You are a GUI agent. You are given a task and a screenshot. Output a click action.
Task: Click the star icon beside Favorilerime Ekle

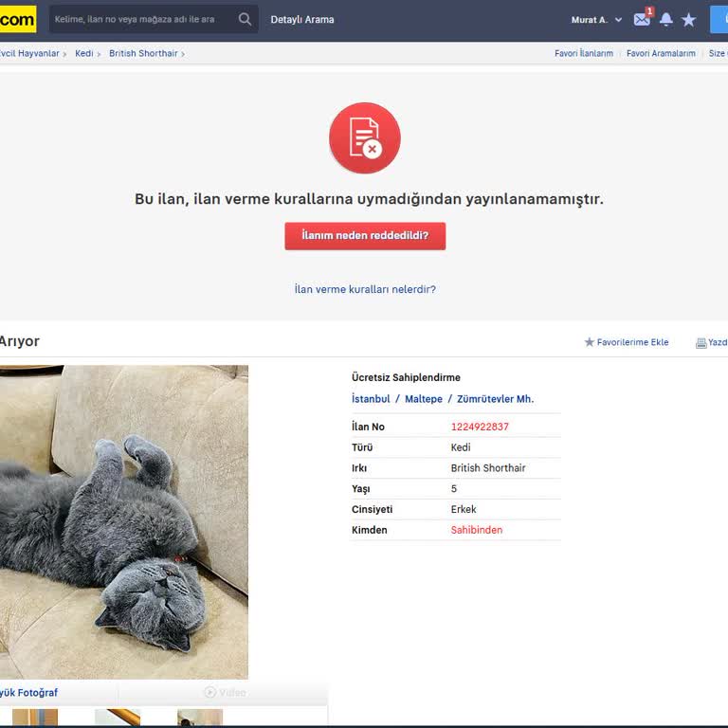coord(590,342)
